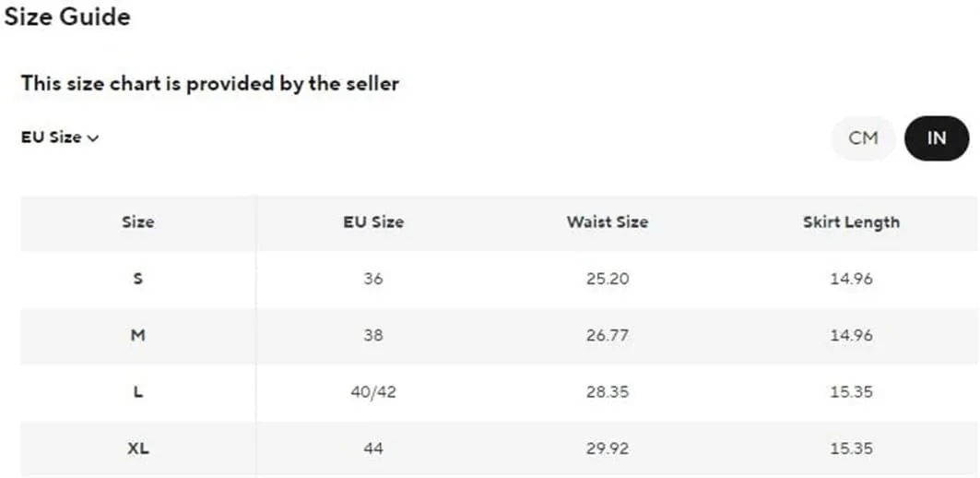Click the Size column header
980x478 pixels.
138,222
